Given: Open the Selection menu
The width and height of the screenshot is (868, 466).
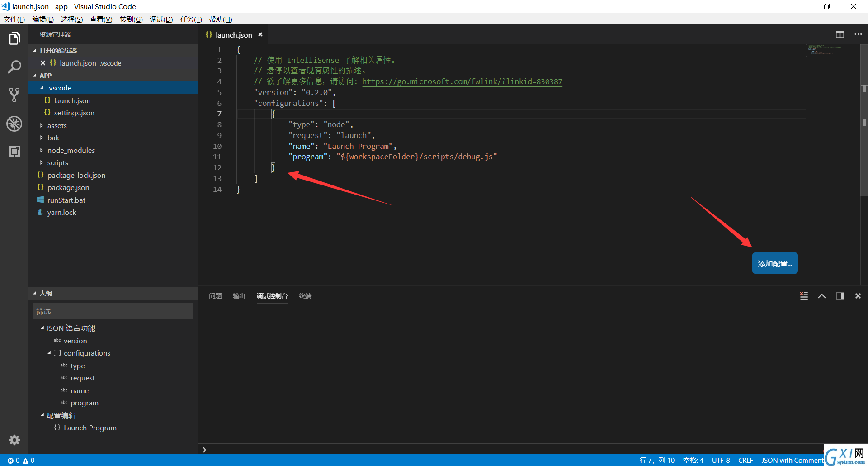Looking at the screenshot, I should [72, 19].
